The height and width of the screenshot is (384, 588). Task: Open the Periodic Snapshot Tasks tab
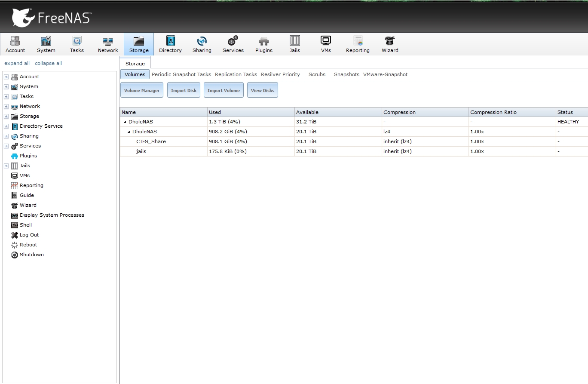pos(181,74)
